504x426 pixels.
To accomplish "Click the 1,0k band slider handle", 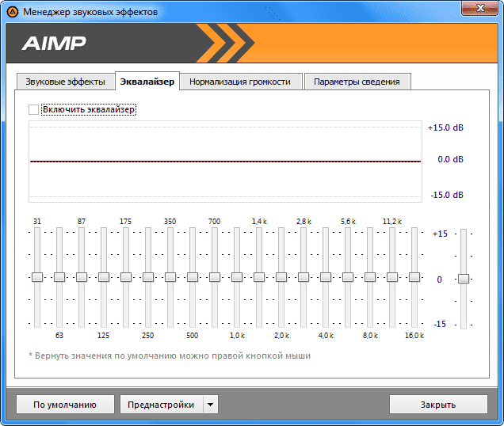I will click(x=237, y=277).
